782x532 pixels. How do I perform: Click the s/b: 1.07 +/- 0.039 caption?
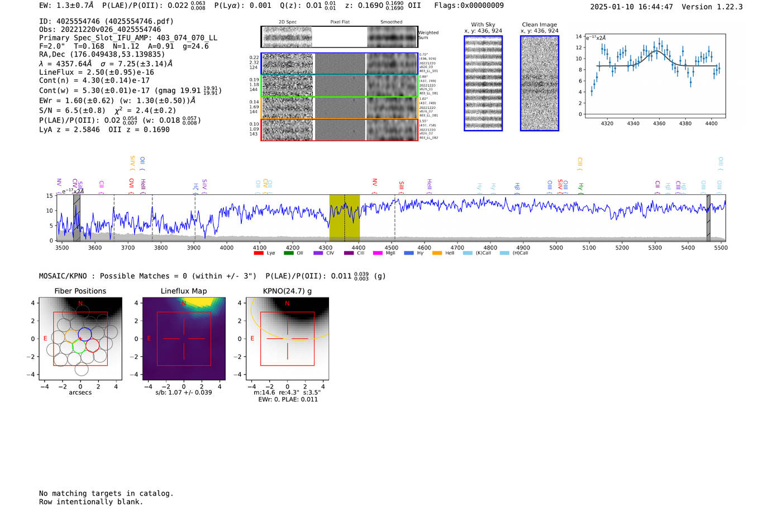[184, 392]
